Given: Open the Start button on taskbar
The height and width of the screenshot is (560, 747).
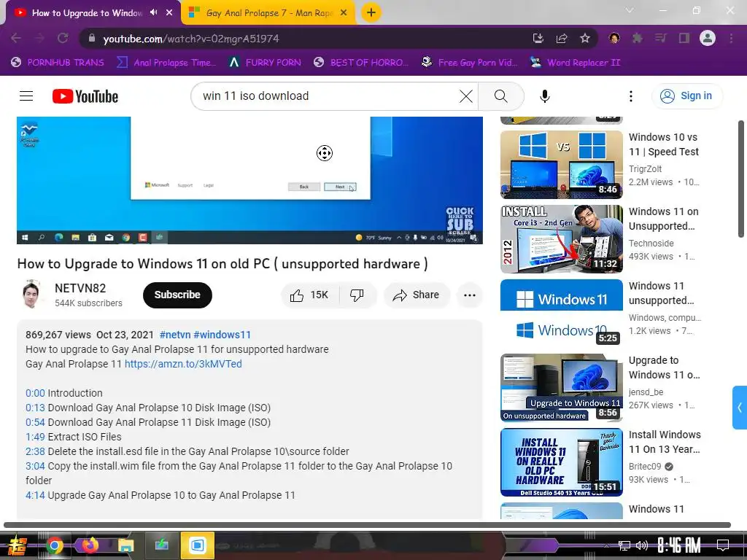Looking at the screenshot, I should [18, 545].
